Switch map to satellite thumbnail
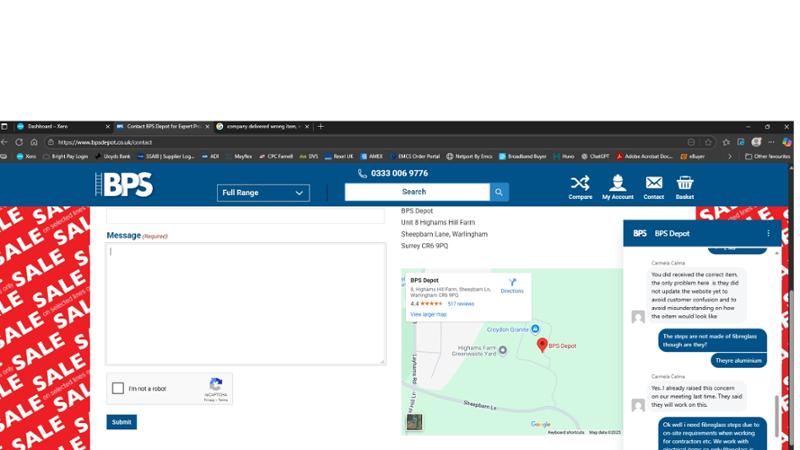Screen dimensions: 800x450 [x=414, y=422]
